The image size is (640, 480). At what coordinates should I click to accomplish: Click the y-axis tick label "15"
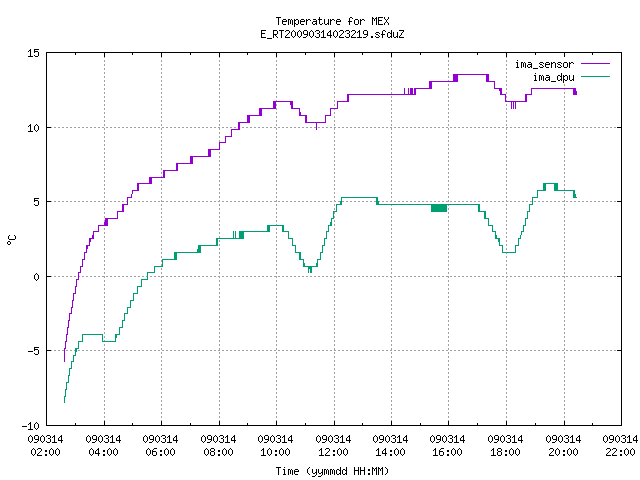[33, 53]
